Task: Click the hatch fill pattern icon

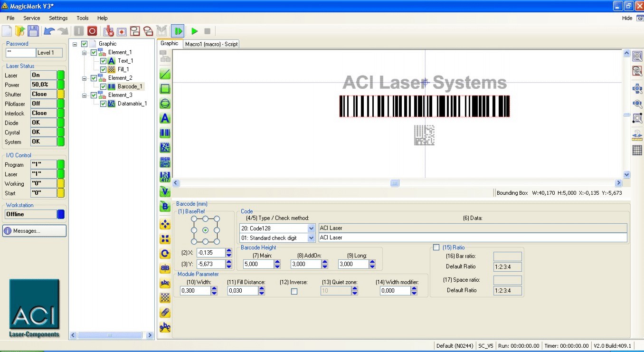Action: pos(165,298)
